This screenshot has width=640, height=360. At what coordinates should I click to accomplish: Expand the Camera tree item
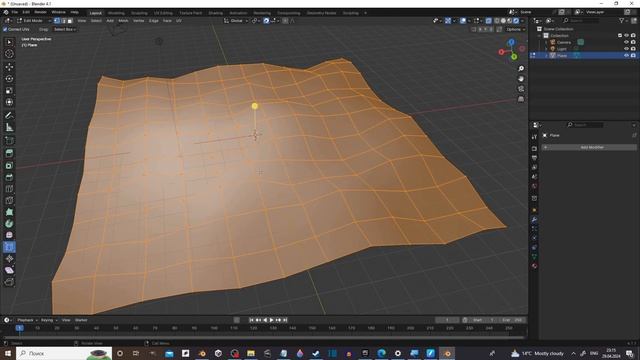(546, 42)
